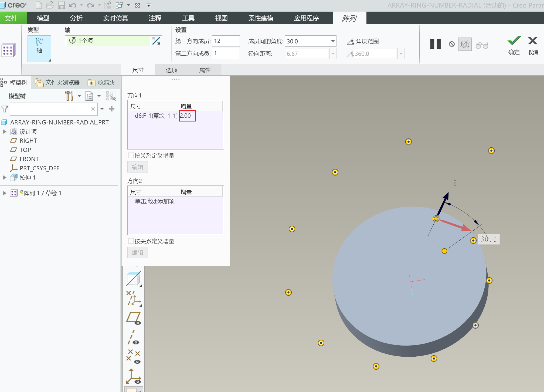Expand the 拉伸 1 feature node
This screenshot has width=544, height=392.
pos(5,177)
